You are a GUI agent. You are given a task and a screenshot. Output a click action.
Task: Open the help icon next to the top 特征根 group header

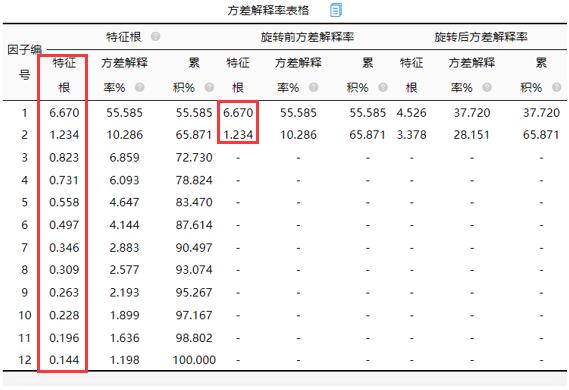155,37
